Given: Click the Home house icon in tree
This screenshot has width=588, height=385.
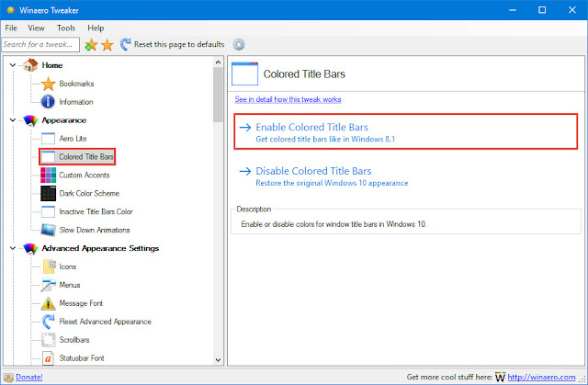Looking at the screenshot, I should [x=30, y=65].
